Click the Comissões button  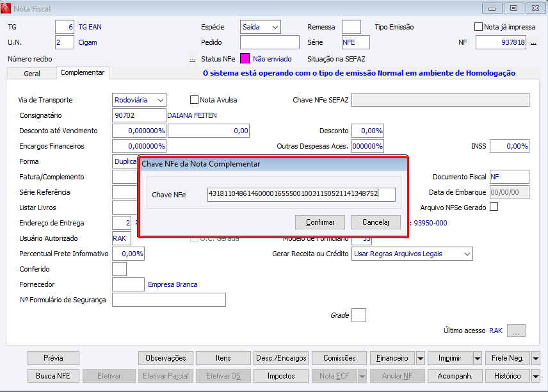coord(339,358)
